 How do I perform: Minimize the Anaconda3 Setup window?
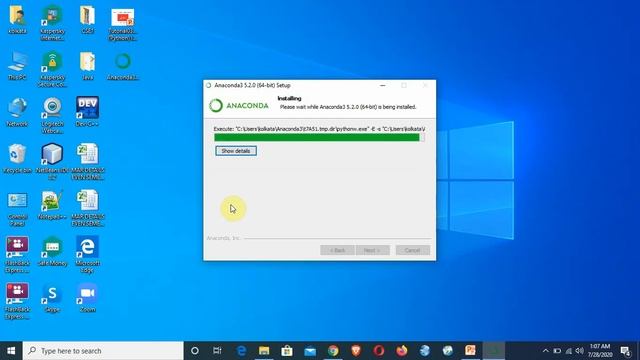[382, 85]
